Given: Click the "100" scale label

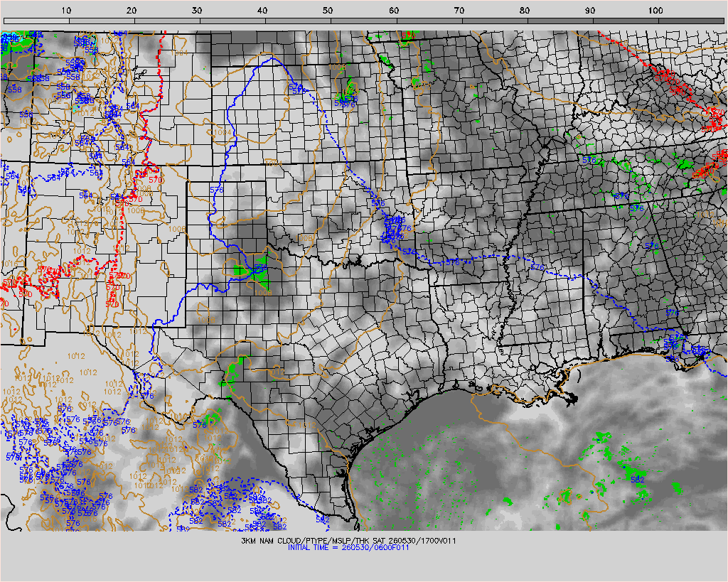Looking at the screenshot, I should coord(655,10).
